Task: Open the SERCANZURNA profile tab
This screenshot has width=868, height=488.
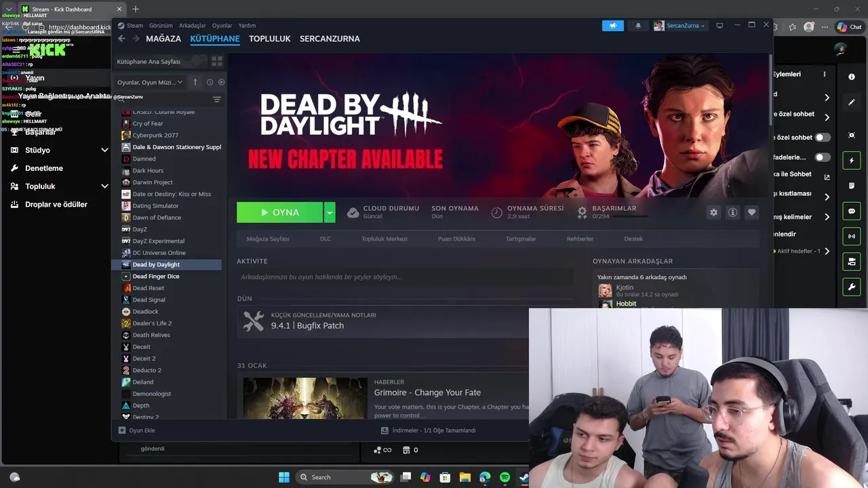Action: [x=330, y=39]
